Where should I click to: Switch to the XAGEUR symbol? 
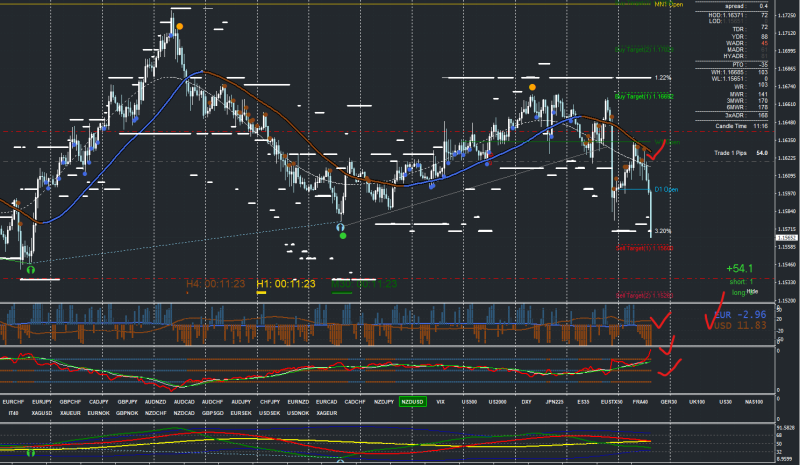327,413
